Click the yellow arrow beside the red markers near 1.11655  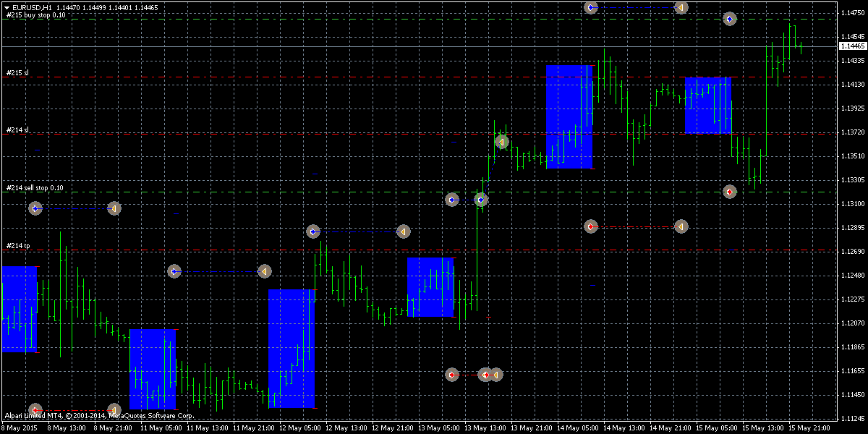[x=495, y=375]
